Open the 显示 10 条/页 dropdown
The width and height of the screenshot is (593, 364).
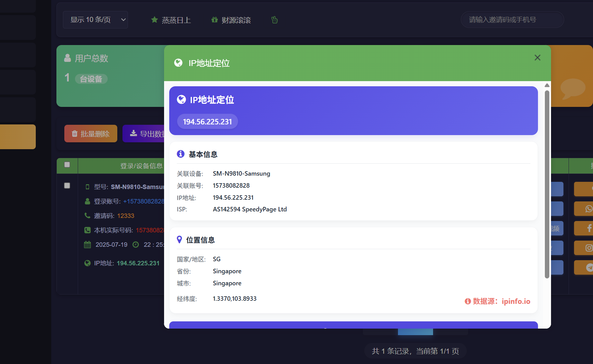click(95, 20)
